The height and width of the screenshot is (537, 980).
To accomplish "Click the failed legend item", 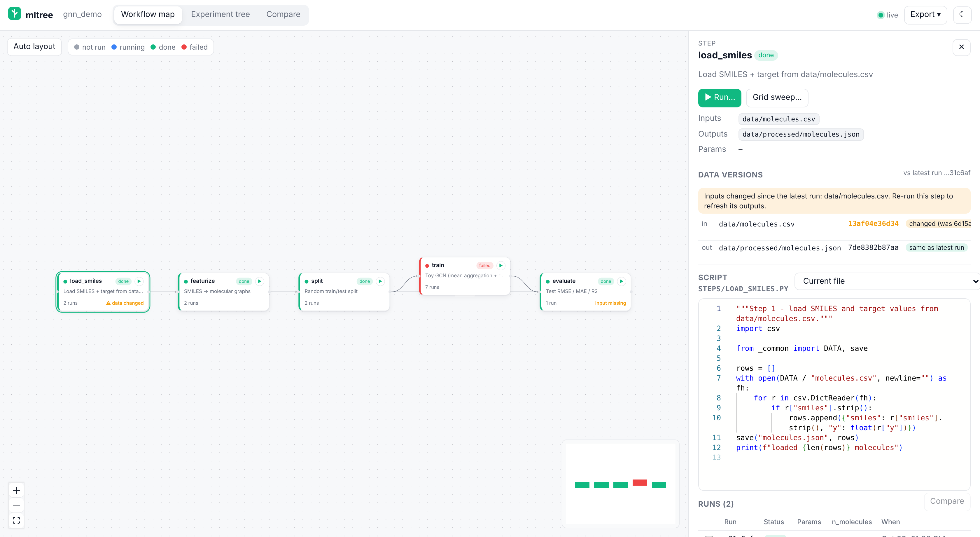I will [x=195, y=47].
